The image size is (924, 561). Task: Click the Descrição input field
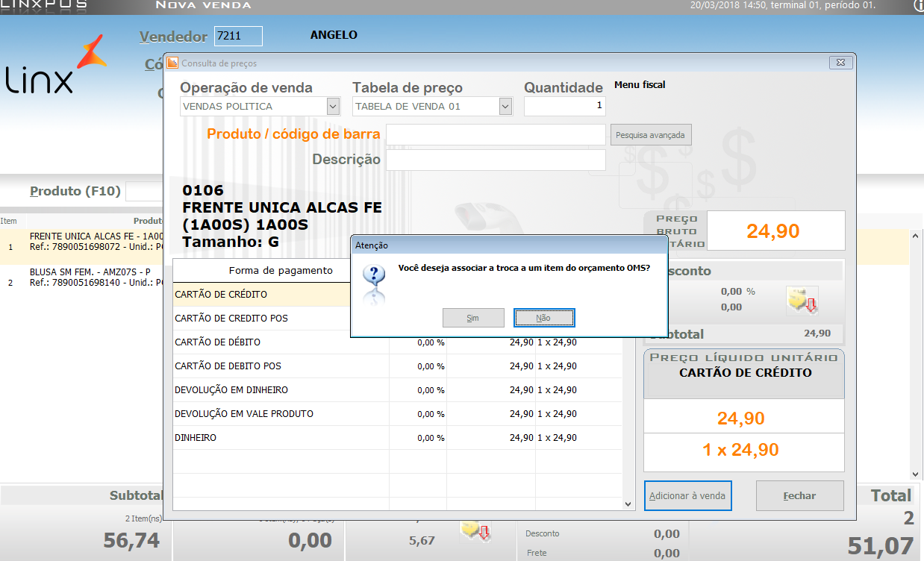coord(495,159)
